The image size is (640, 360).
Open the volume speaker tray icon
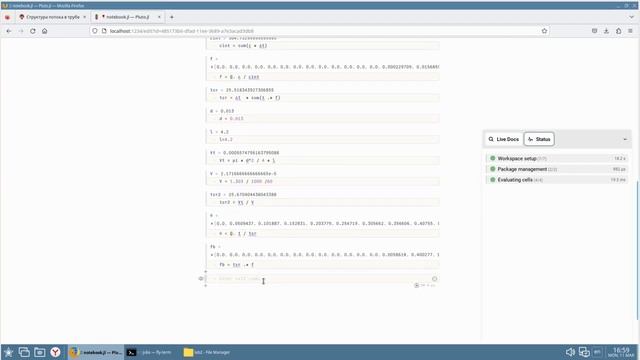pos(570,352)
